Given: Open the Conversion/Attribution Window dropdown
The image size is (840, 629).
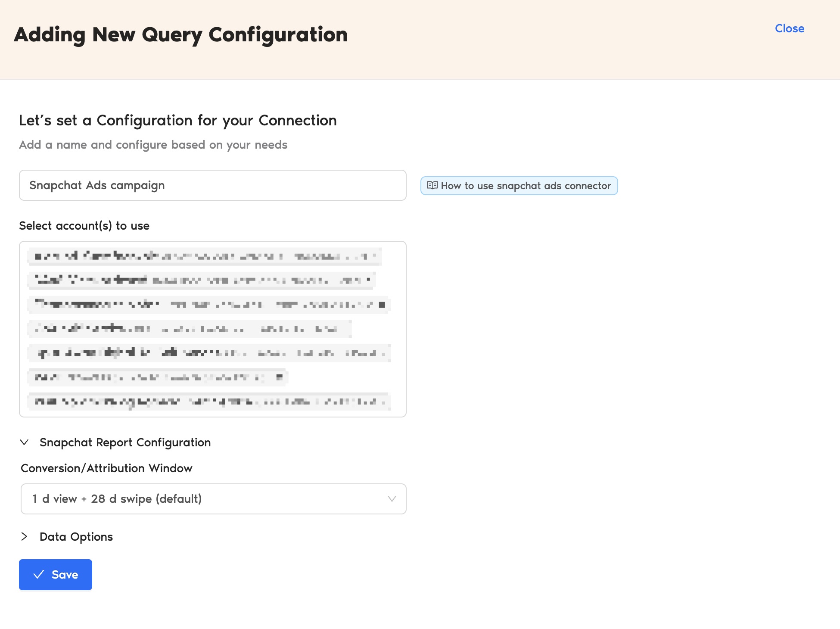Looking at the screenshot, I should (x=214, y=499).
